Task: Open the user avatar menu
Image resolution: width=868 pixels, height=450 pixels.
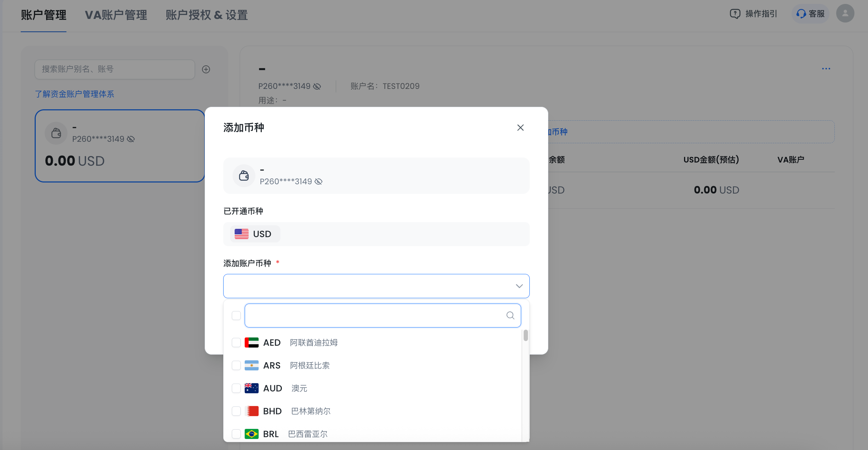Action: coord(845,14)
